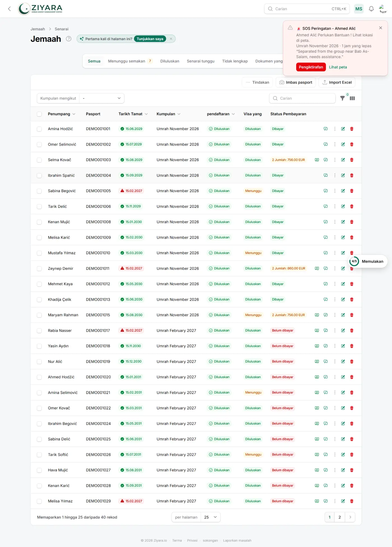
Task: Delete the Amina Hodžić row
Action: (352, 129)
